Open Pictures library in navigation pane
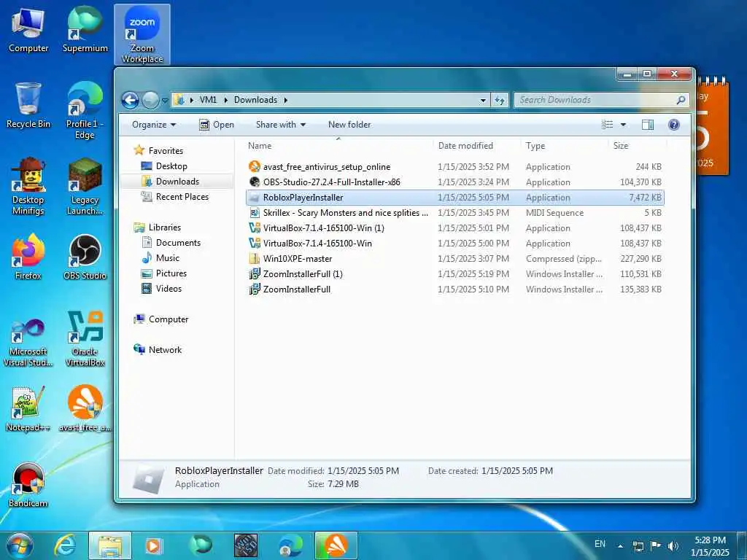Screen dimensions: 747x560 click(x=171, y=273)
